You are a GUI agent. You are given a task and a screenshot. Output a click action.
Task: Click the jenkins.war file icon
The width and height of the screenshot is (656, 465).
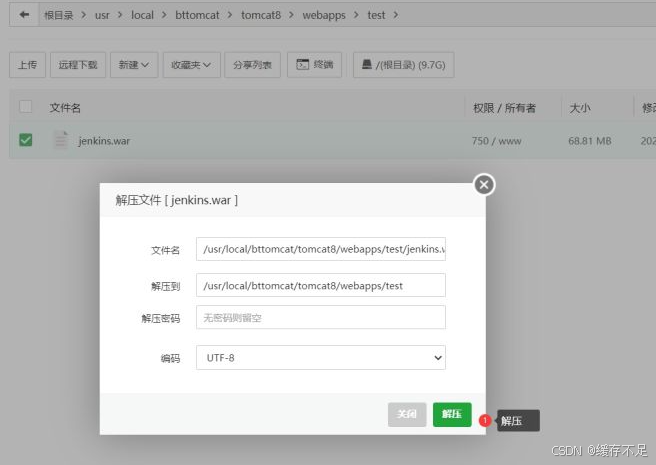pyautogui.click(x=61, y=140)
